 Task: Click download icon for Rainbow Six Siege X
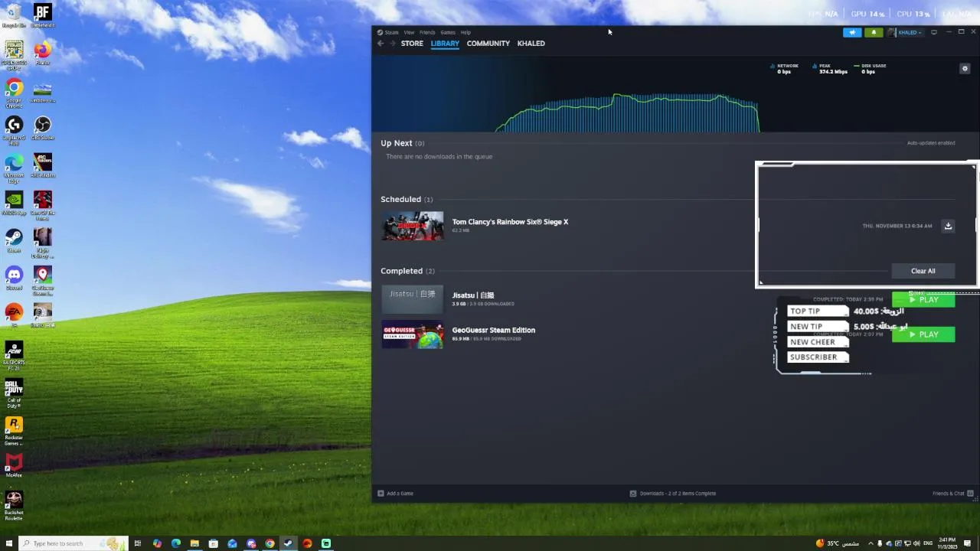click(x=948, y=226)
